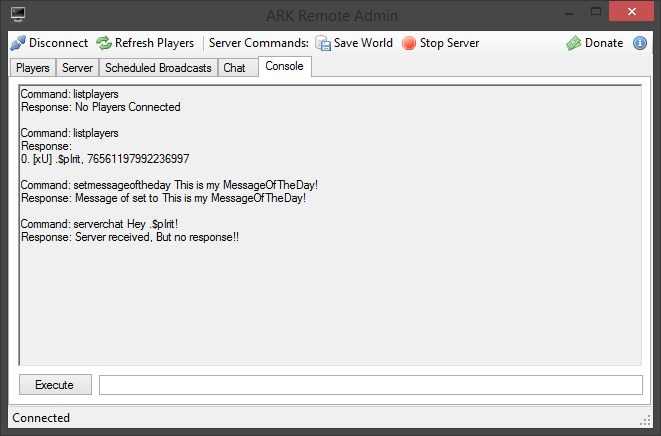Click the Refresh Players label
This screenshot has width=661, height=436.
[154, 43]
